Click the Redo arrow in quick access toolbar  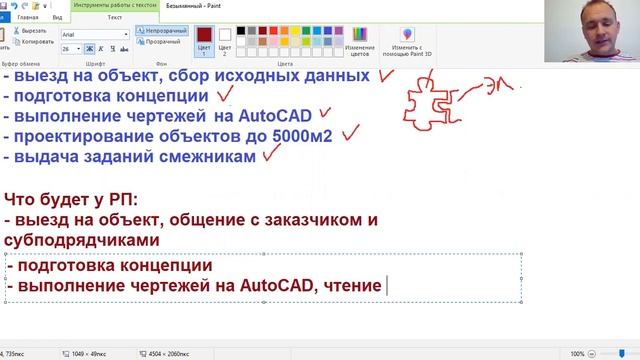[24, 6]
